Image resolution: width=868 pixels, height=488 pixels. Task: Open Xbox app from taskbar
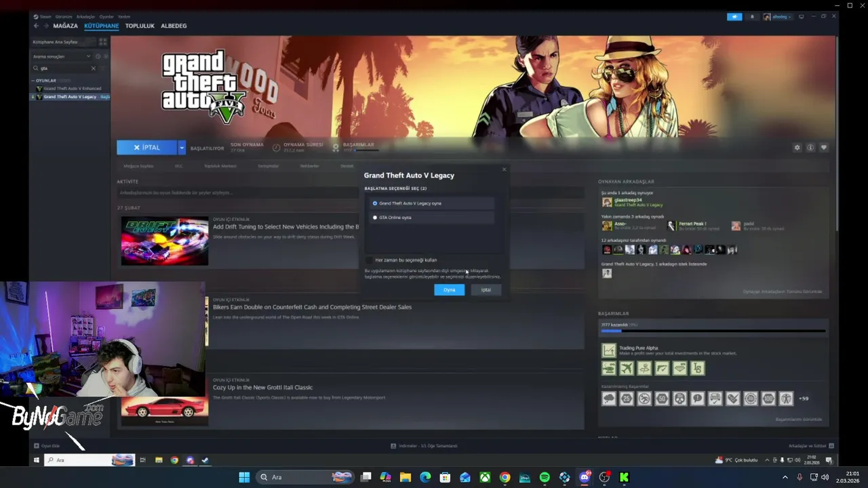[x=485, y=477]
